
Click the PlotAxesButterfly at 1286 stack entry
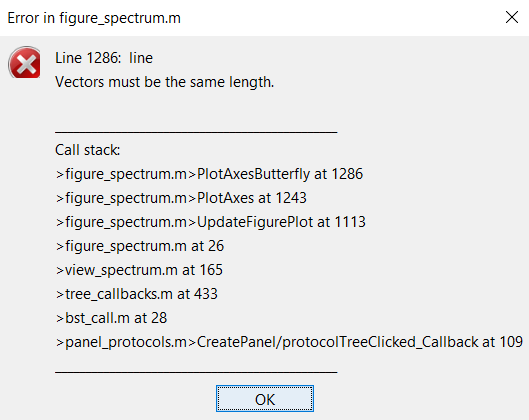[210, 174]
